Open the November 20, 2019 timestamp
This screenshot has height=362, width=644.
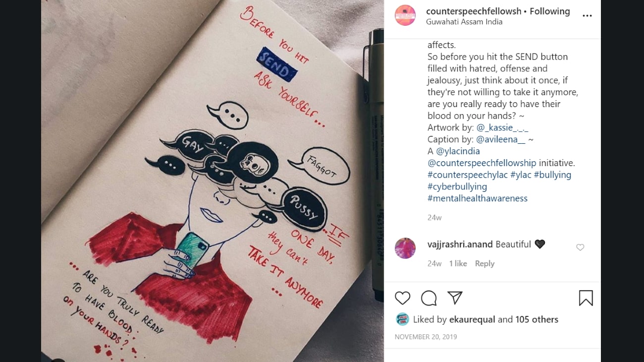click(x=426, y=337)
